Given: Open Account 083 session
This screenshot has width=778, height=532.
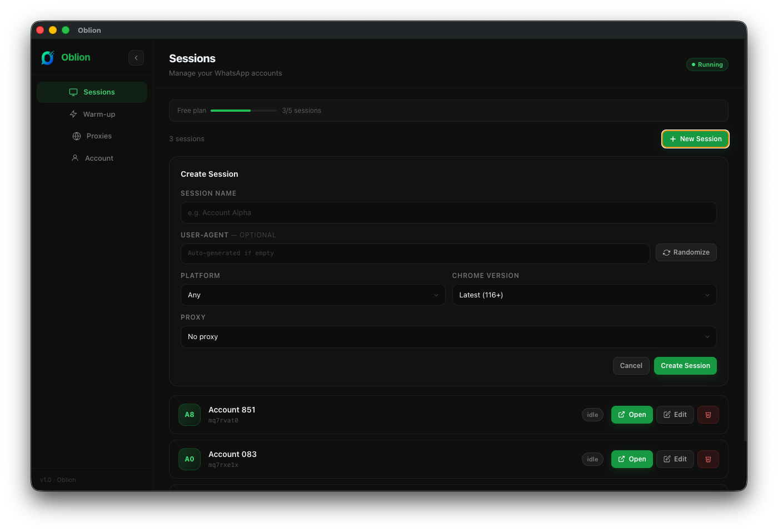Looking at the screenshot, I should point(632,459).
